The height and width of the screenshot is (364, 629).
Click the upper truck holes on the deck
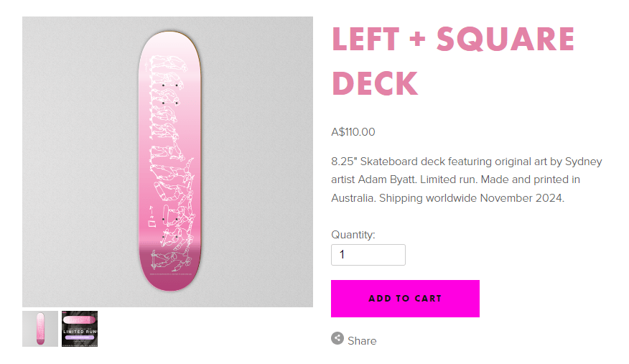click(x=170, y=94)
